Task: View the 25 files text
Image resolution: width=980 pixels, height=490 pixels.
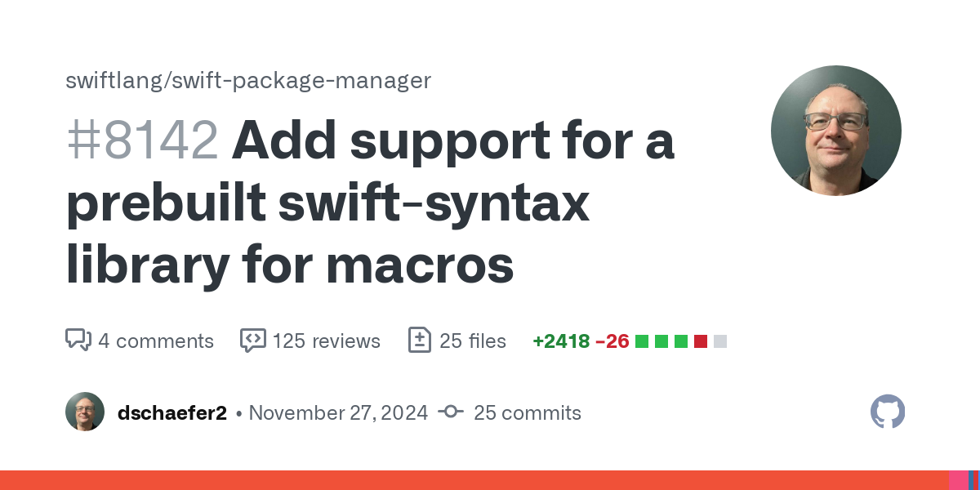Action: (x=473, y=341)
